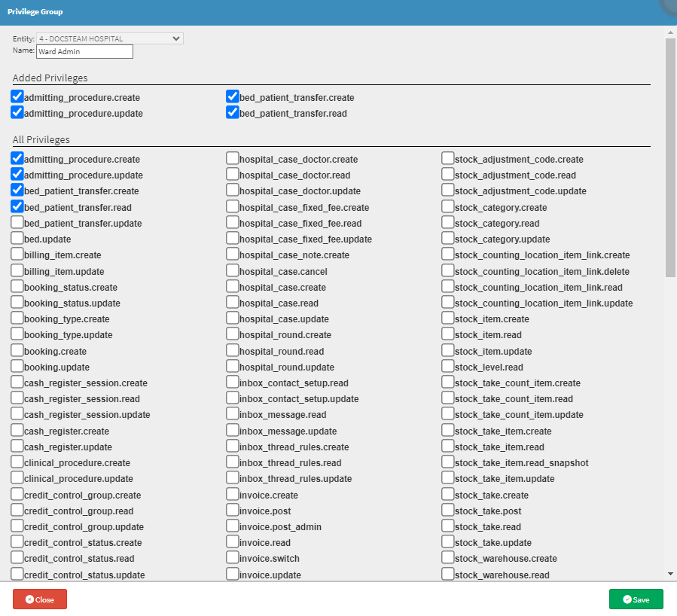Uncheck admitting_procedure.create in Added Privileges
Screen dimensions: 677x616
17,97
